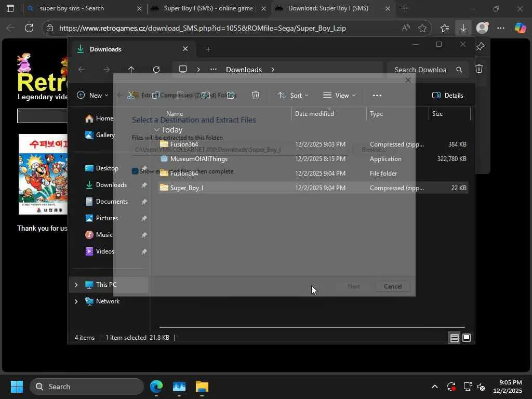Show hidden system tray icons chevron
This screenshot has width=532, height=399.
[435, 387]
